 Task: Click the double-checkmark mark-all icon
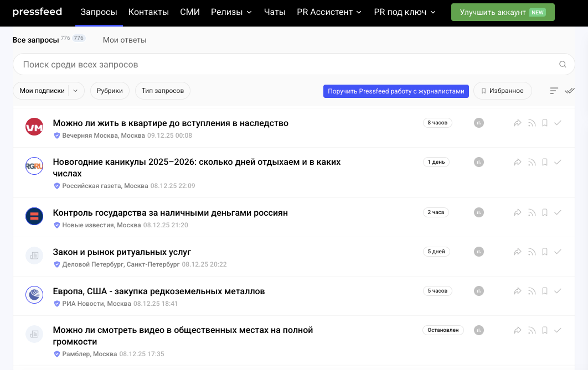pos(570,91)
